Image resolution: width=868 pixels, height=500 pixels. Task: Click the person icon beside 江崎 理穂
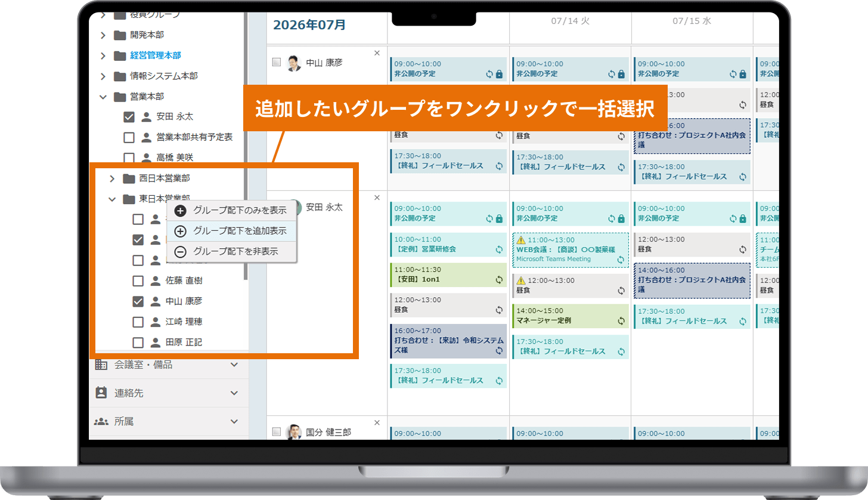[x=155, y=322]
